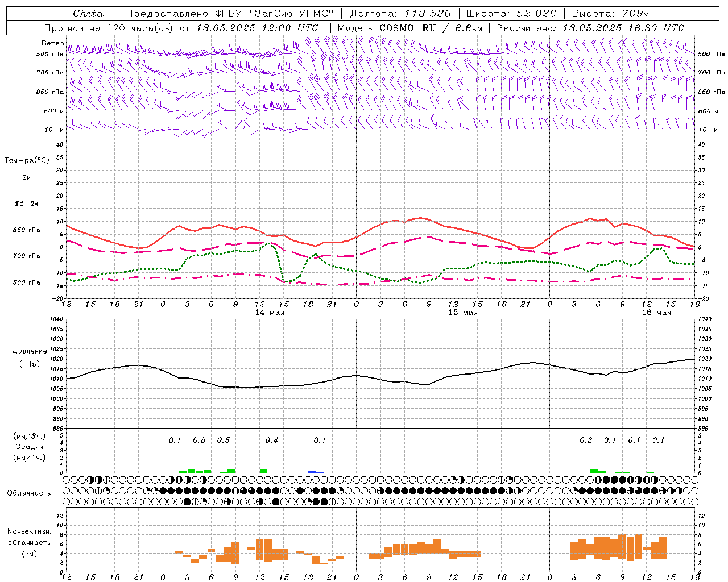Image resolution: width=728 pixels, height=582 pixels.
Task: Click the red line swatch under "2м" legend
Action: coord(26,184)
